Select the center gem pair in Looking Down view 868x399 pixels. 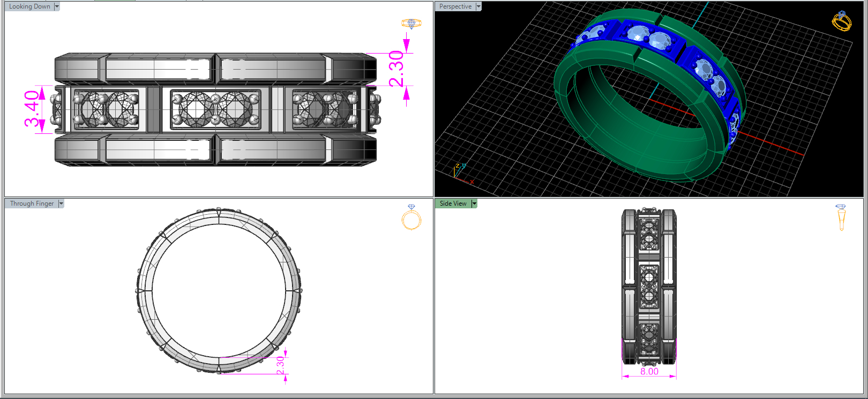tap(215, 109)
